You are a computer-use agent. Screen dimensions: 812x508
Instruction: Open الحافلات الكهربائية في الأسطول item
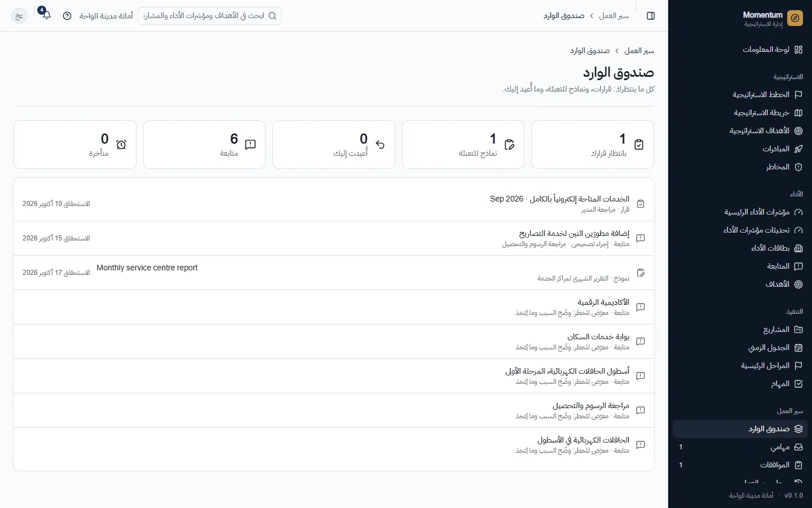334,445
